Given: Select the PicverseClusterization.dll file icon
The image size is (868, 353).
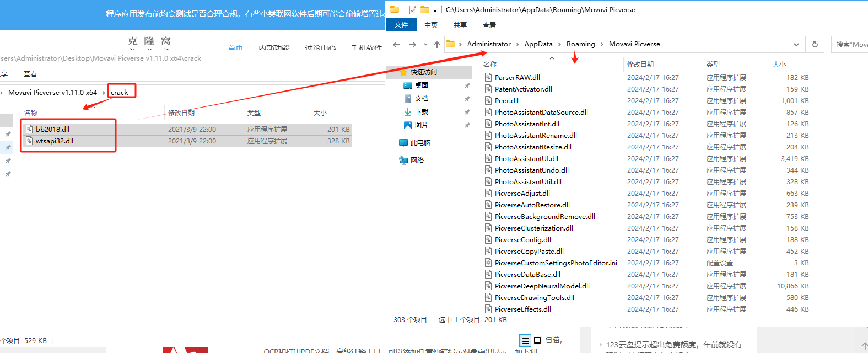Looking at the screenshot, I should click(x=488, y=228).
